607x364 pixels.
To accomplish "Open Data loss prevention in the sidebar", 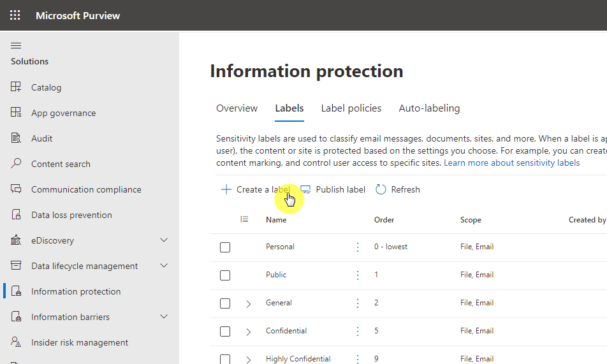I will [x=71, y=215].
